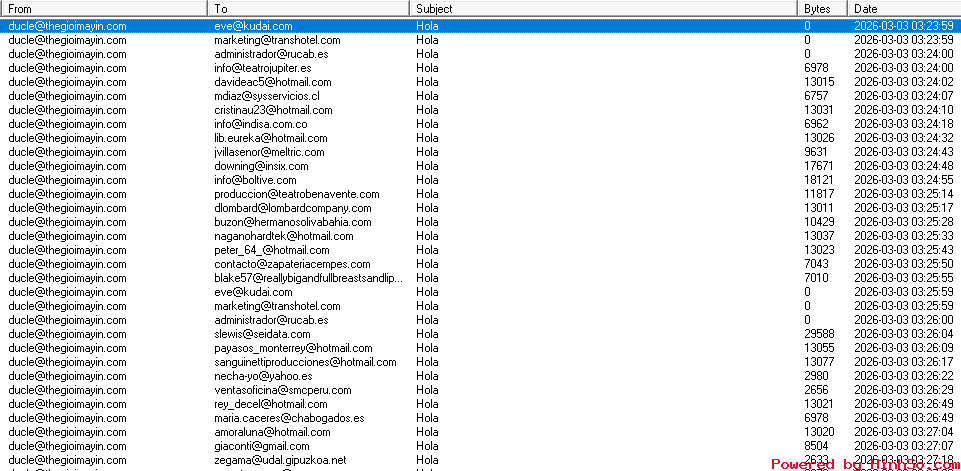
Task: Select recipient amoraluna@hotmail.com
Action: [x=272, y=432]
